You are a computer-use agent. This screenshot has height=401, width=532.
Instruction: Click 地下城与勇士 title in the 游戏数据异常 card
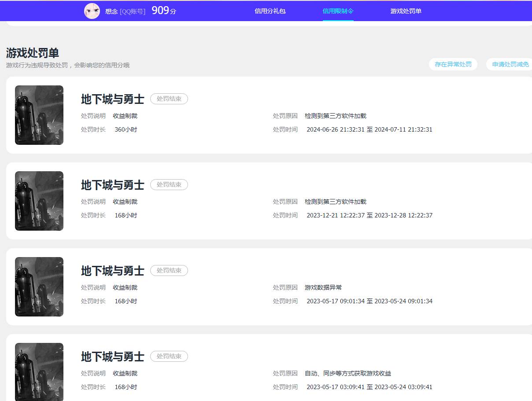[x=113, y=271]
